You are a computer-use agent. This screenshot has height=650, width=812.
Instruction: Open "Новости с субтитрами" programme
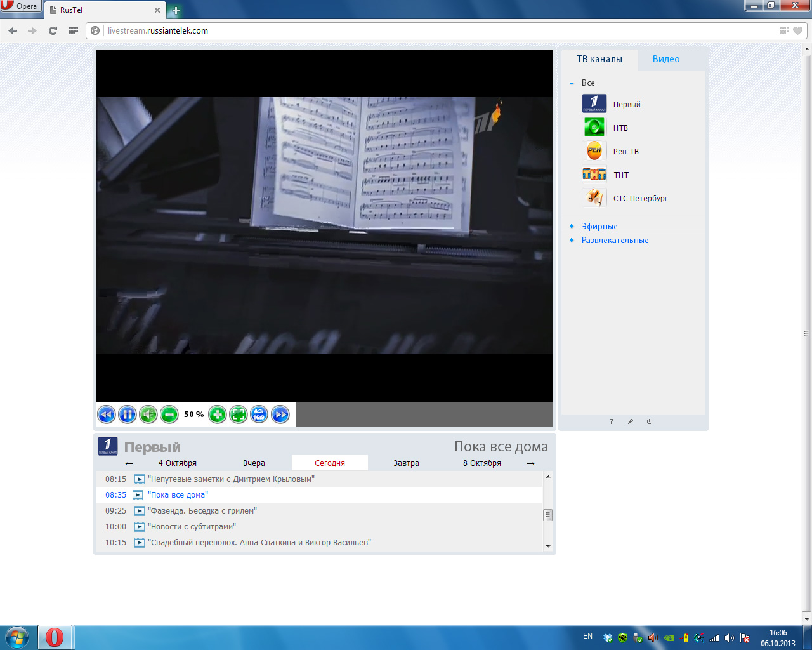(192, 527)
